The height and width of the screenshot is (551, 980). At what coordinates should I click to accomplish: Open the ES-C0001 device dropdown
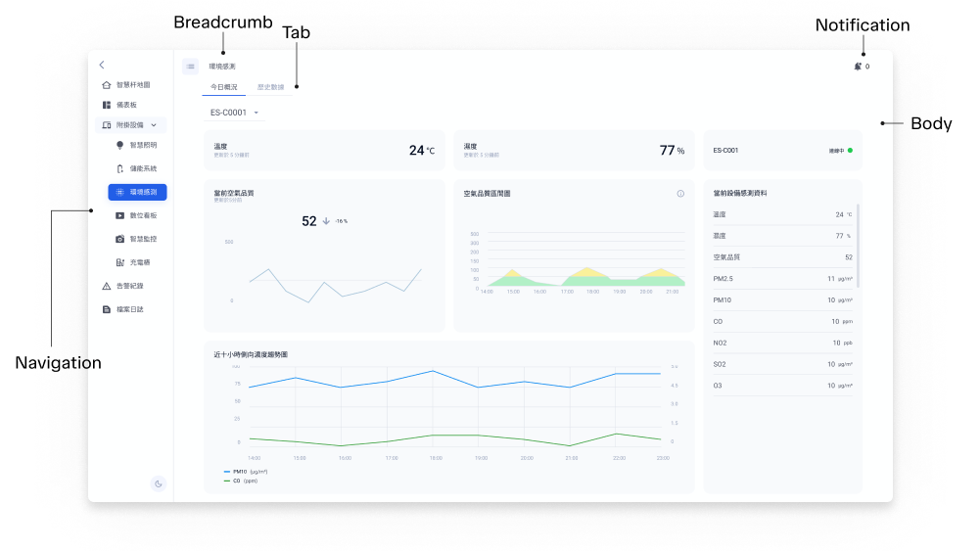click(234, 113)
